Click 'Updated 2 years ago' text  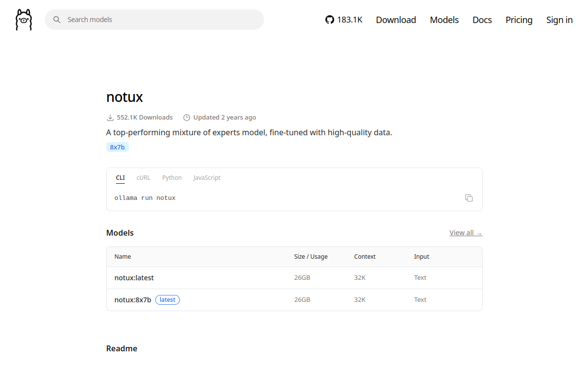click(x=224, y=118)
